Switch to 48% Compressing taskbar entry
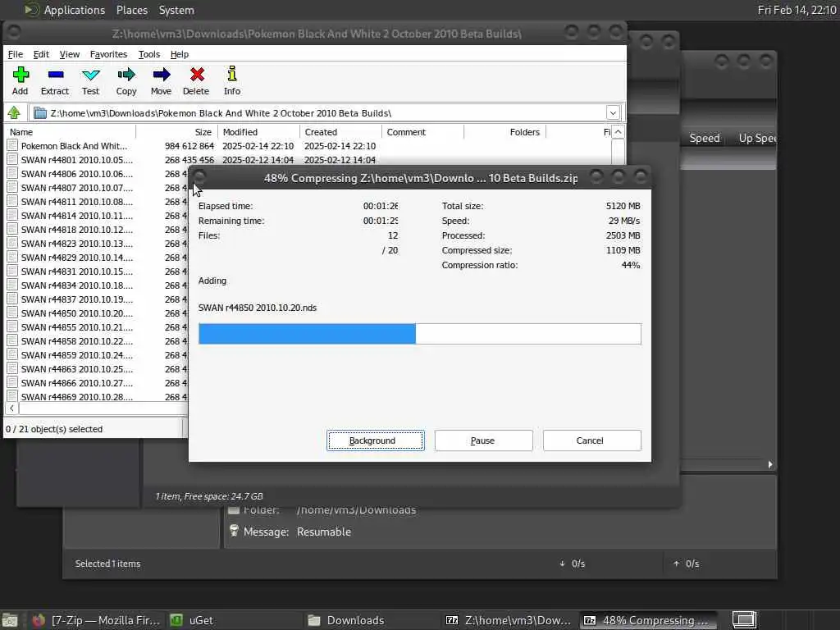840x630 pixels. click(x=646, y=620)
